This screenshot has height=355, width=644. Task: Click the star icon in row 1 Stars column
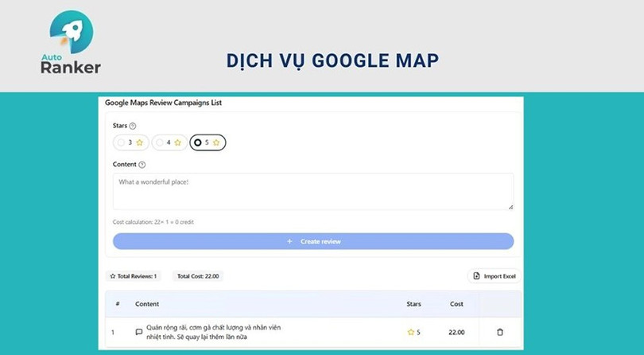click(x=411, y=332)
